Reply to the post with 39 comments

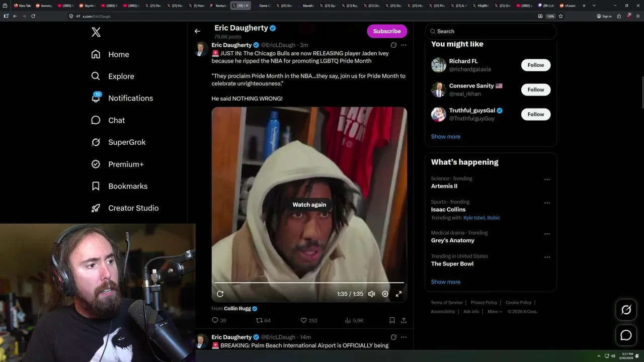[x=219, y=320]
